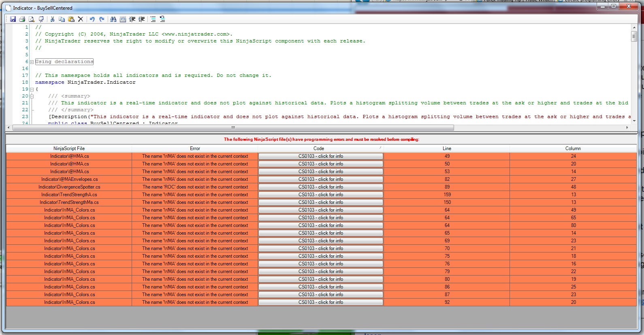
Task: Open CS0103 info for WMA_Colors.cs line 92
Action: pyautogui.click(x=321, y=302)
